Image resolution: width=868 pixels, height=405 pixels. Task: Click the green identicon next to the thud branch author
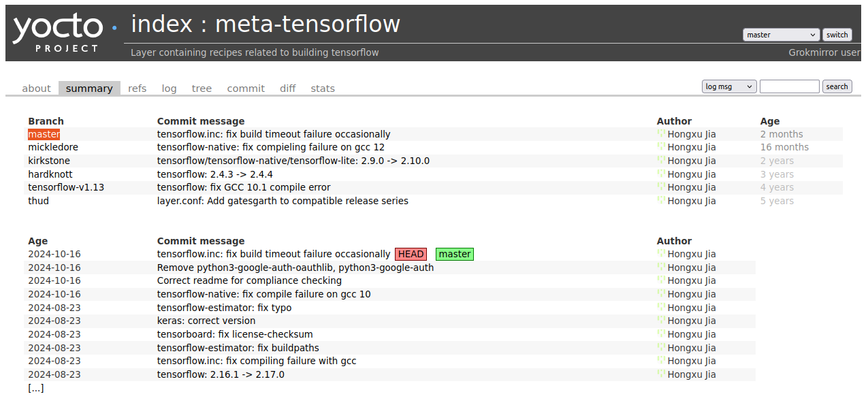pyautogui.click(x=660, y=201)
